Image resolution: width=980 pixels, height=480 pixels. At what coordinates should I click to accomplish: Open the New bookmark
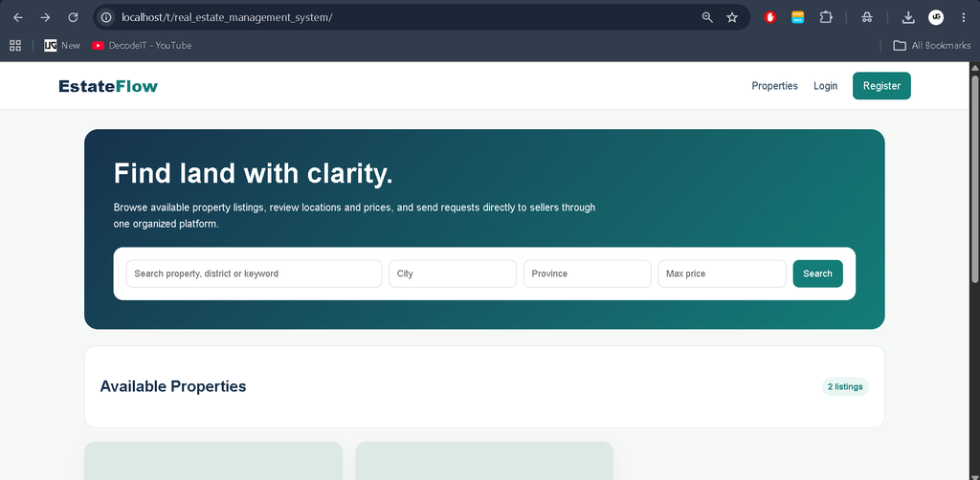tap(62, 45)
